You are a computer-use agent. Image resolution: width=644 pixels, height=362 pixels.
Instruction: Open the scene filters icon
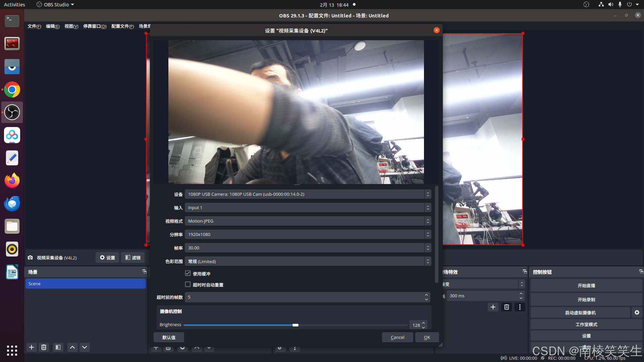[x=58, y=347]
